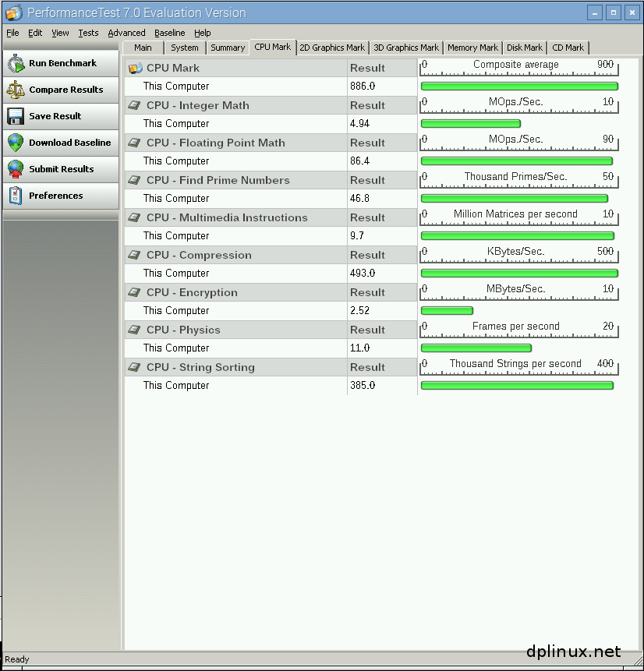Click the Integer Math result value 4.94
The image size is (644, 671).
pos(359,124)
